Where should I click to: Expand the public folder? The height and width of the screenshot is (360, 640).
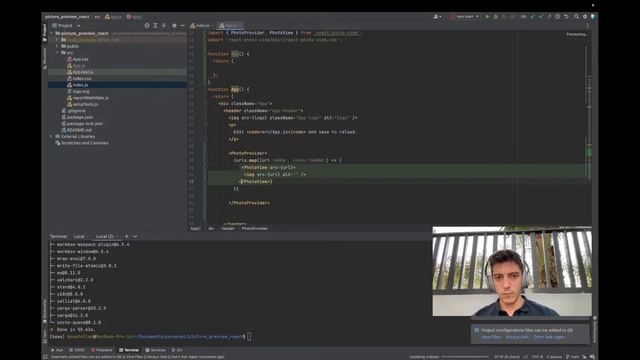point(57,47)
